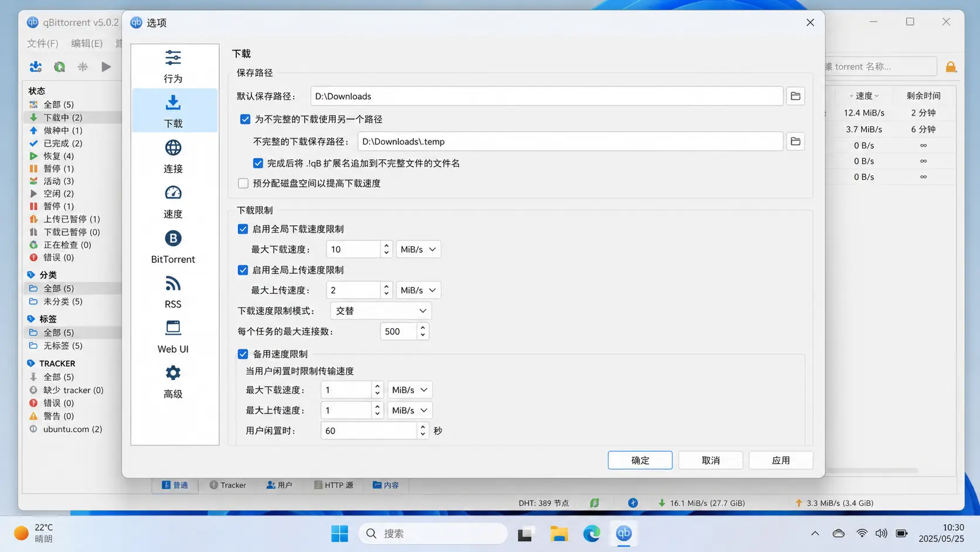Toggle 启用全局上传速度限制 checkbox
980x552 pixels.
[243, 270]
